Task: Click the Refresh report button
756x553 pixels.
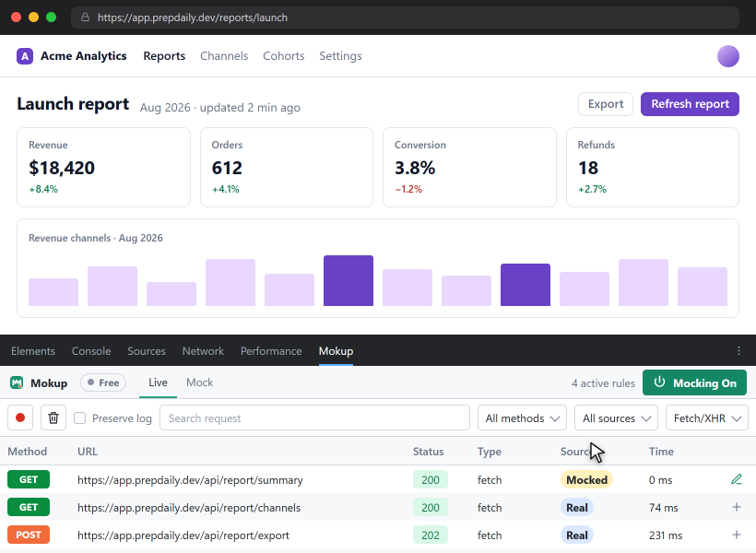Action: [690, 104]
